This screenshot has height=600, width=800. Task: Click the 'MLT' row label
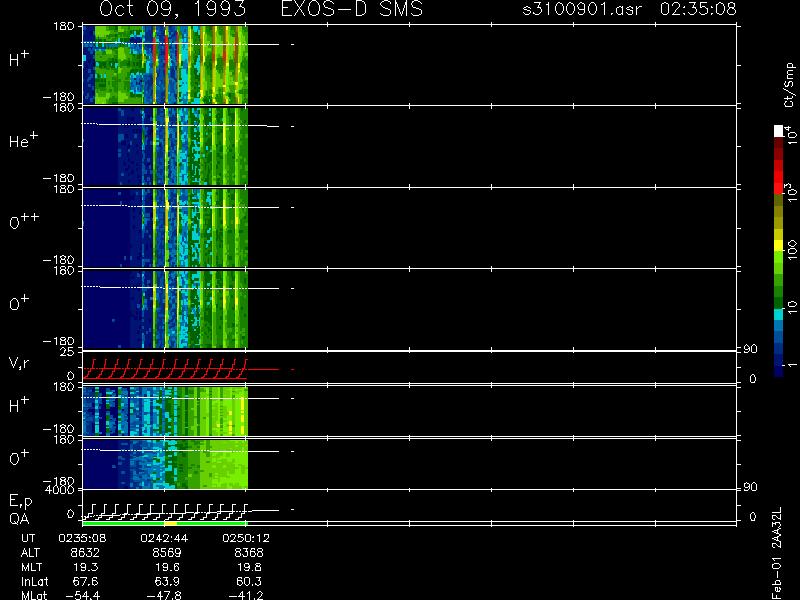tap(32, 567)
